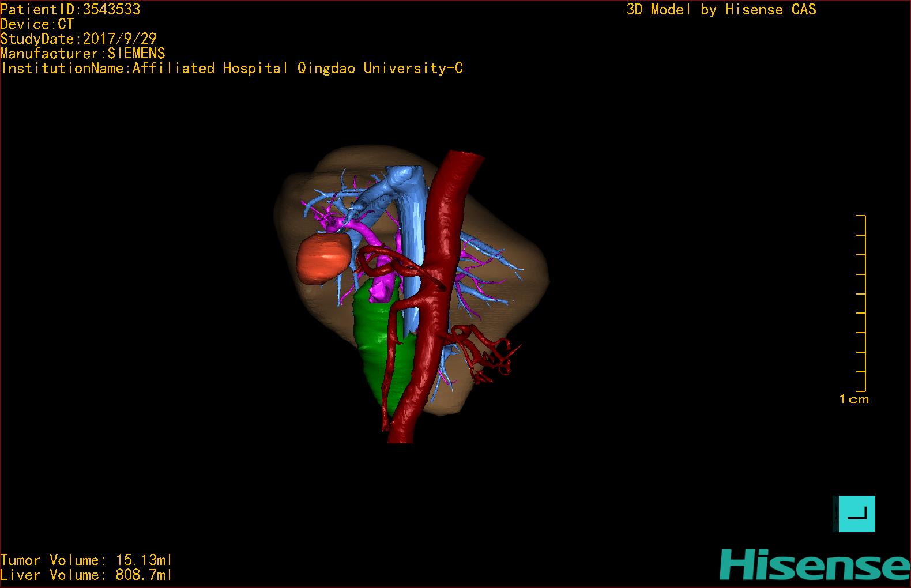Viewport: 911px width, 588px height.
Task: Click the 'Manufacturer:SIEMENS' text
Action: (82, 54)
